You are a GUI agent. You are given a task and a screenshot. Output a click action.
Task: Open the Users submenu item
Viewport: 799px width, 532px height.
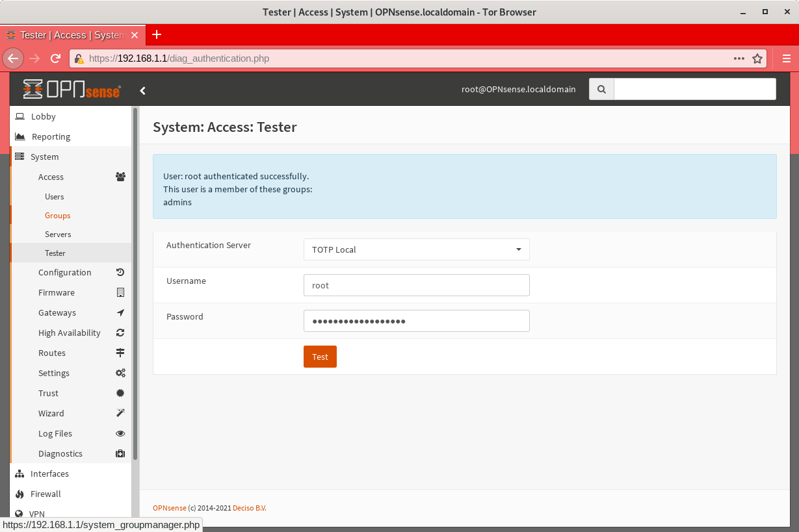click(x=55, y=197)
